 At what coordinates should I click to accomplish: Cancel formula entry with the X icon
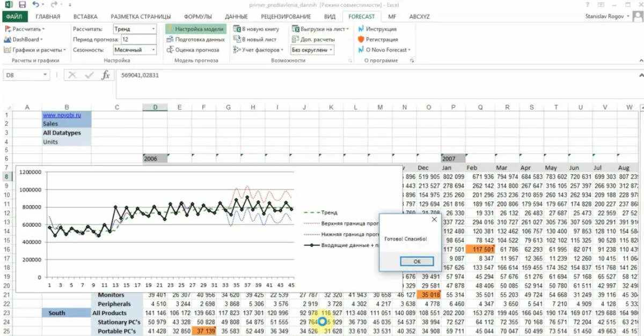(x=72, y=76)
